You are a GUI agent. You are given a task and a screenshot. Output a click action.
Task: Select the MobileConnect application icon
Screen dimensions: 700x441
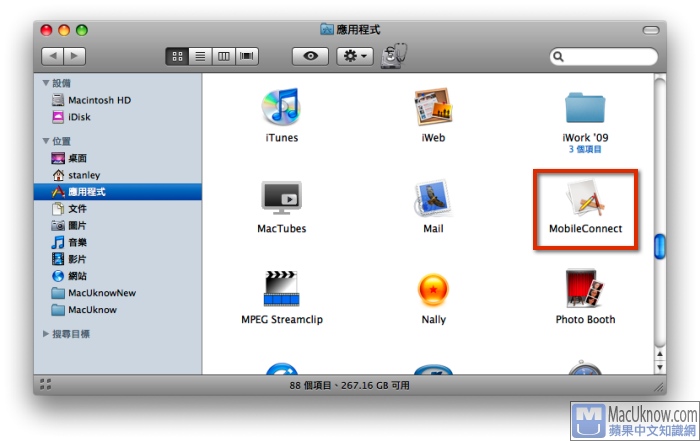tap(585, 198)
